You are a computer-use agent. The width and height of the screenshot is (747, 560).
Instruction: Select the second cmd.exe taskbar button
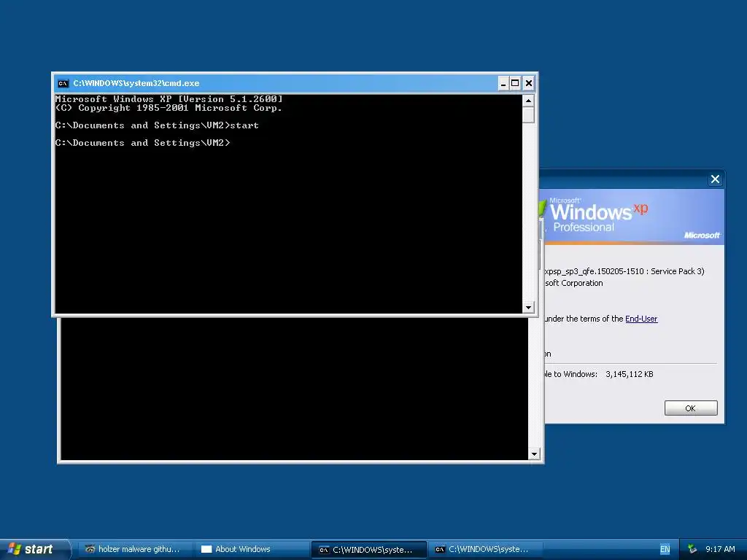pos(485,549)
